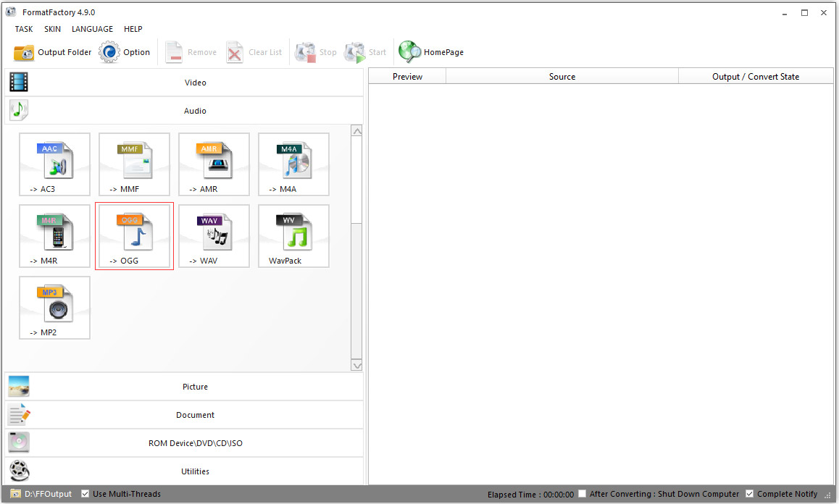Expand the Utilities category
The height and width of the screenshot is (504, 839).
[184, 471]
